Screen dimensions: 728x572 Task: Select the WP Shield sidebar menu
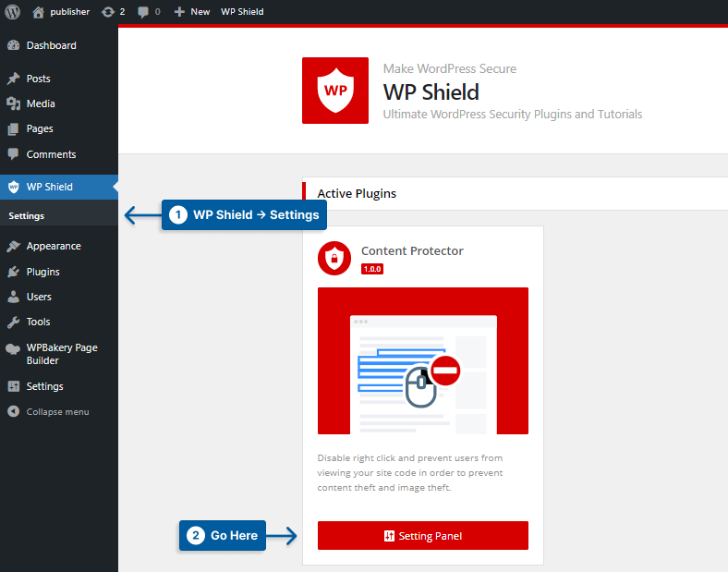tap(59, 187)
